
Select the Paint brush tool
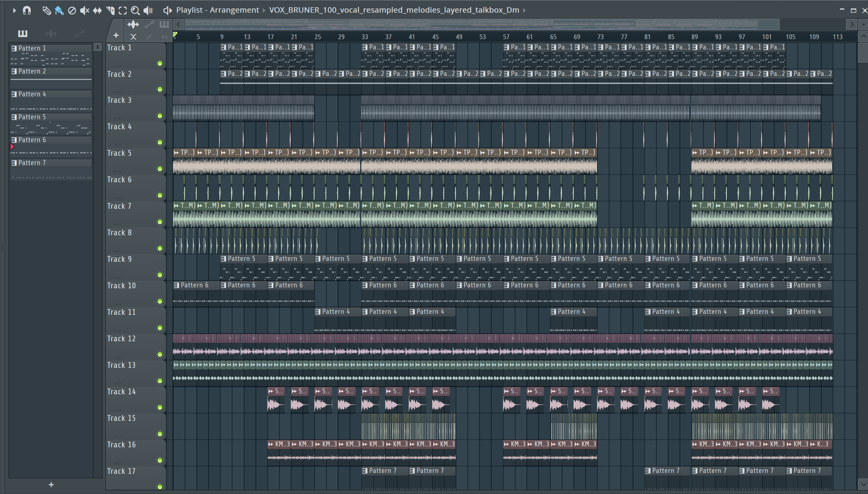[x=59, y=11]
